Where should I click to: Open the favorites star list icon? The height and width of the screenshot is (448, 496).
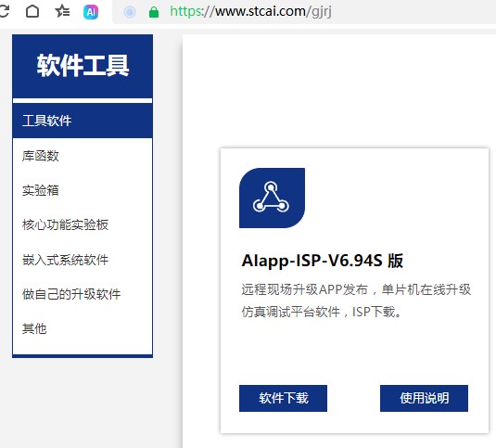pyautogui.click(x=62, y=12)
